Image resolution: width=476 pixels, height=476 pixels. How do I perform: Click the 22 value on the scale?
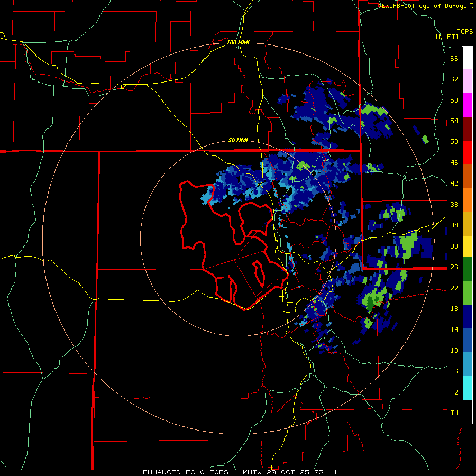pos(454,288)
